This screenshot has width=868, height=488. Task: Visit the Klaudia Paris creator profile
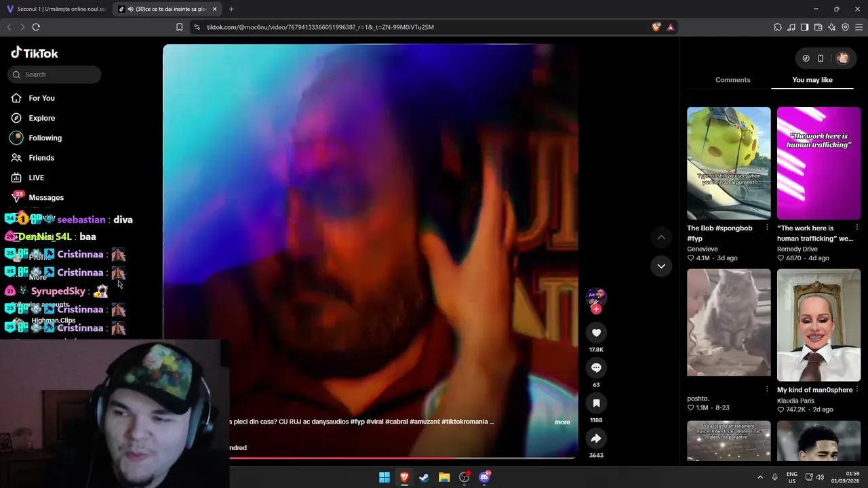(795, 401)
